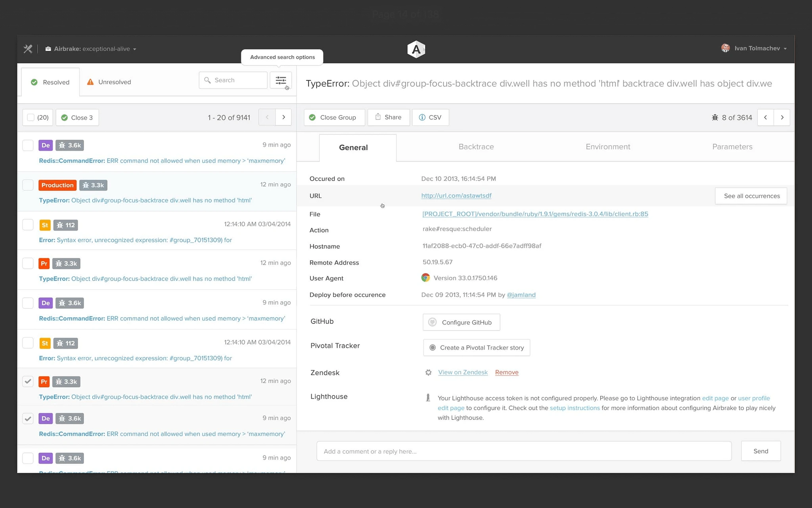812x508 pixels.
Task: Click the wrench tools icon in header
Action: pyautogui.click(x=28, y=49)
